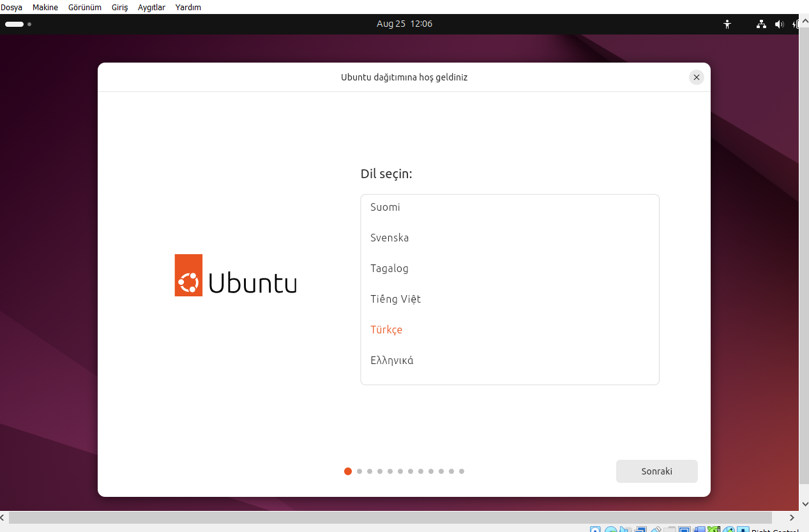Select Svenska in the language list
This screenshot has height=532, width=809.
point(510,238)
